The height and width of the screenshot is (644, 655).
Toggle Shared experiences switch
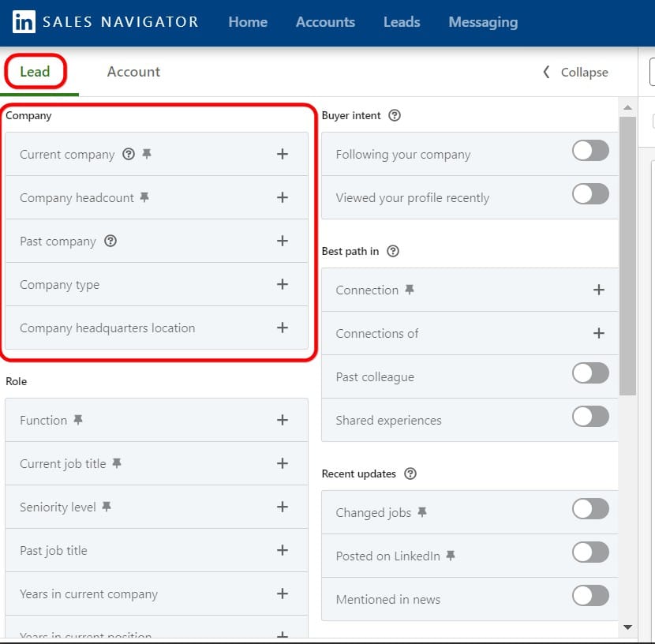(590, 417)
